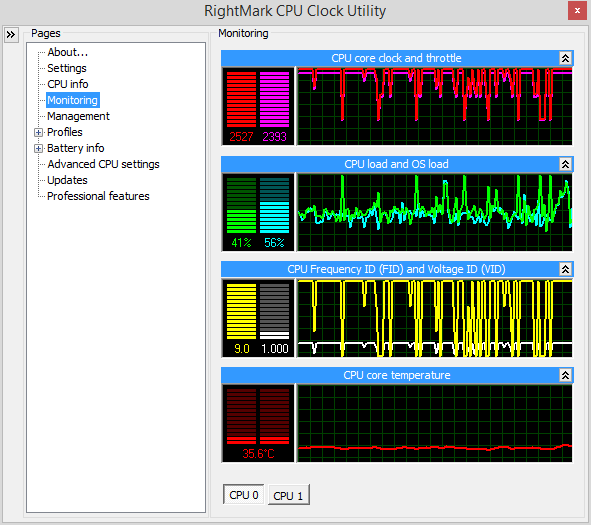
Task: Collapse the CPU Frequency ID and Voltage ID graph
Action: [x=565, y=269]
